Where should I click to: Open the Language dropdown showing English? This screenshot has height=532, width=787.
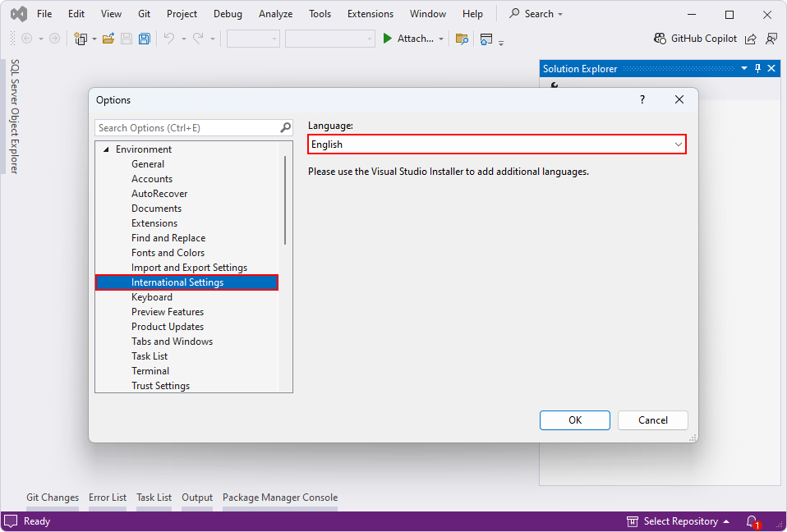(x=496, y=144)
